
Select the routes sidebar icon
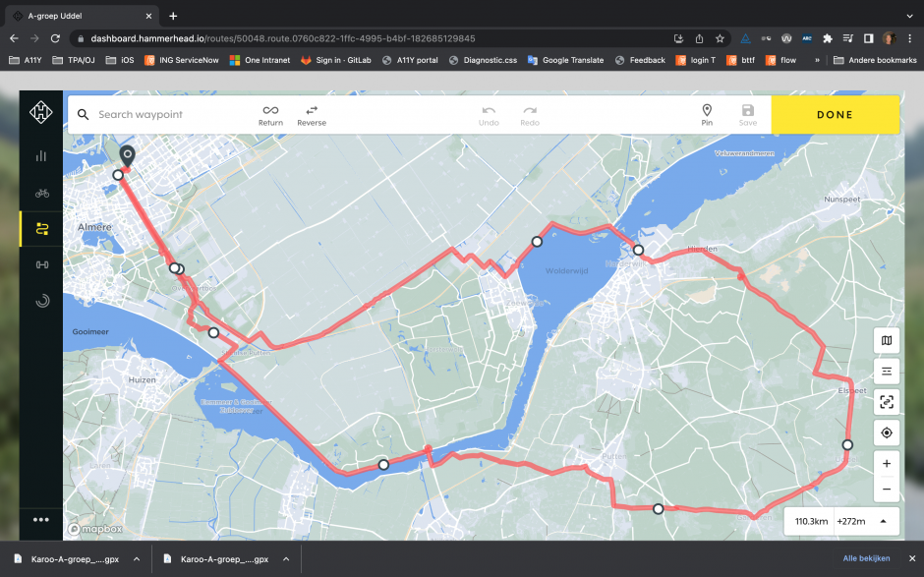click(x=41, y=229)
